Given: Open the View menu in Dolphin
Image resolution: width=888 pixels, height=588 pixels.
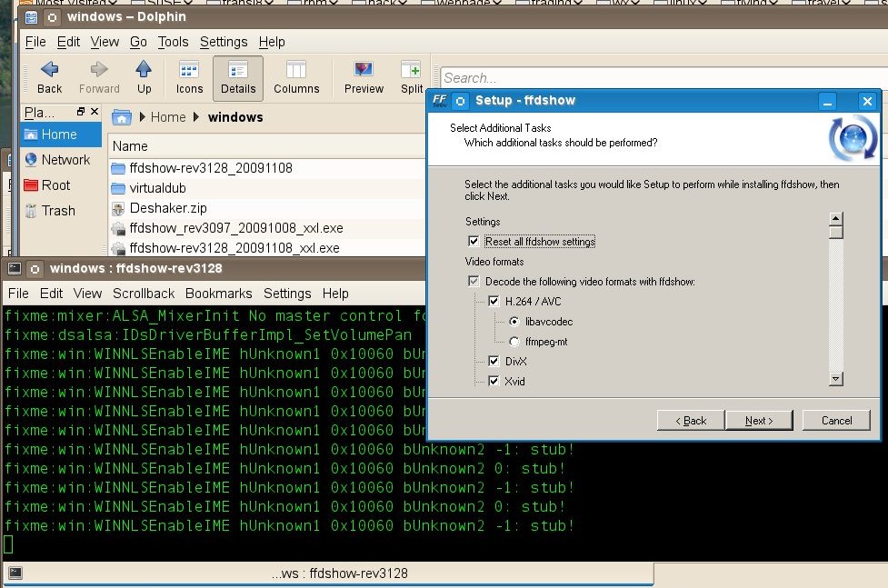Looking at the screenshot, I should tap(105, 42).
